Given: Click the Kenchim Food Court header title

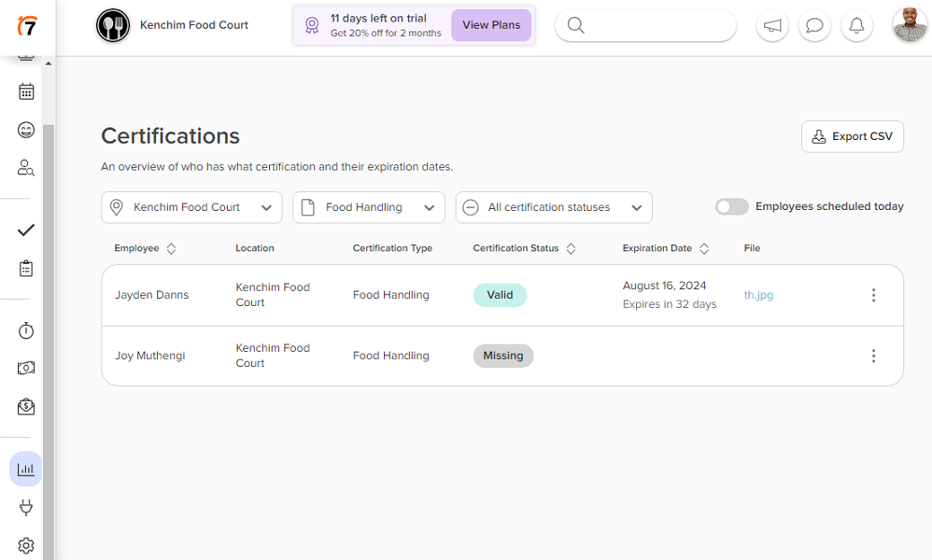Looking at the screenshot, I should point(193,25).
